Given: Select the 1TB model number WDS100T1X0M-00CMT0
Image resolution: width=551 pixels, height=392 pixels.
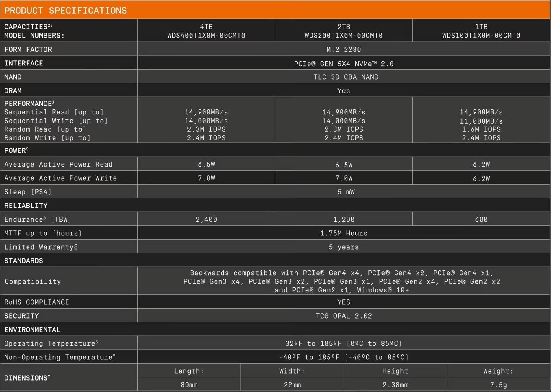Looking at the screenshot, I should (x=481, y=35).
